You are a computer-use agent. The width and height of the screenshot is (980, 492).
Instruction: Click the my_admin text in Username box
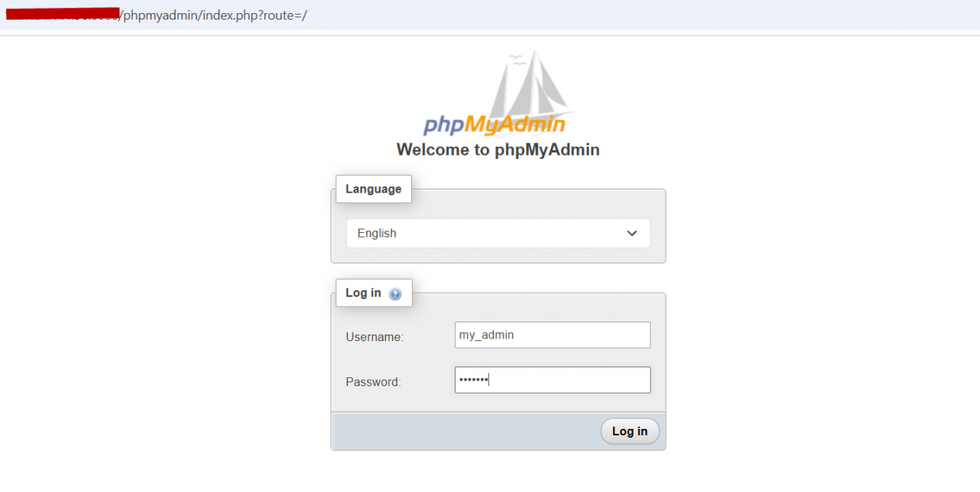[x=486, y=335]
